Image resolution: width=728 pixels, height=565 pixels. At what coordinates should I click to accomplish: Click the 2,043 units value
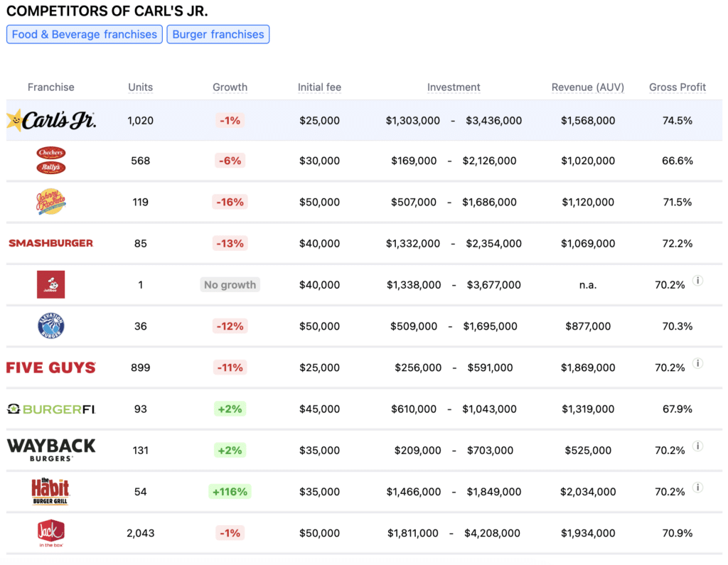click(140, 533)
